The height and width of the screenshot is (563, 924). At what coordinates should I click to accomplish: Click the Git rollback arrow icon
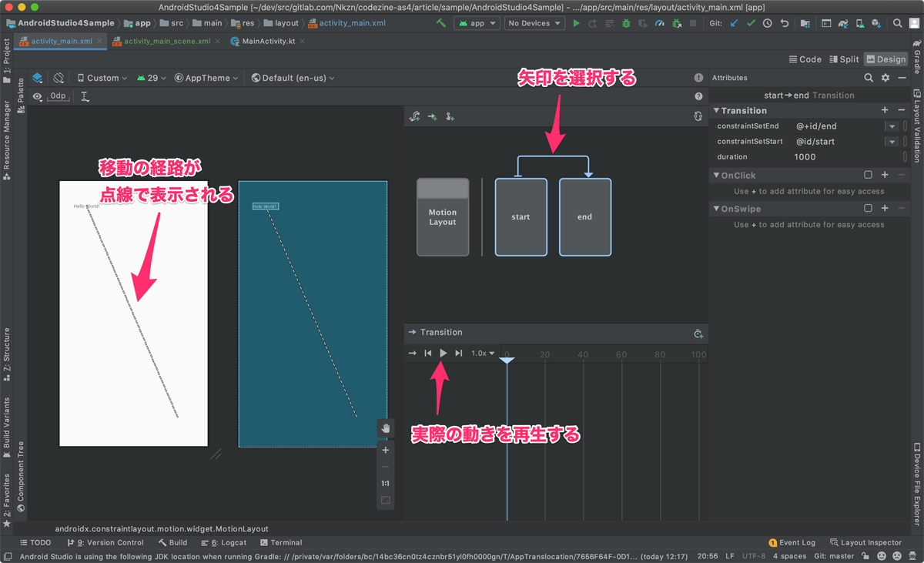pos(785,23)
